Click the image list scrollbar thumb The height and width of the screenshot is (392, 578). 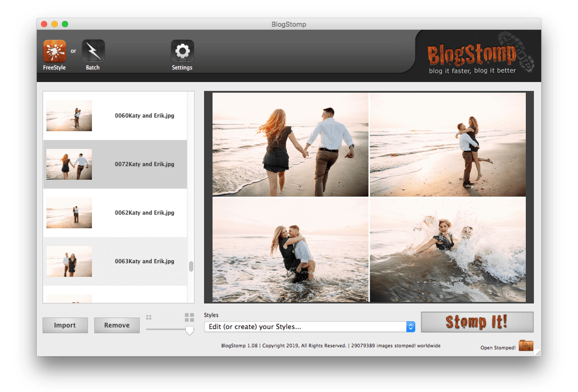[191, 267]
